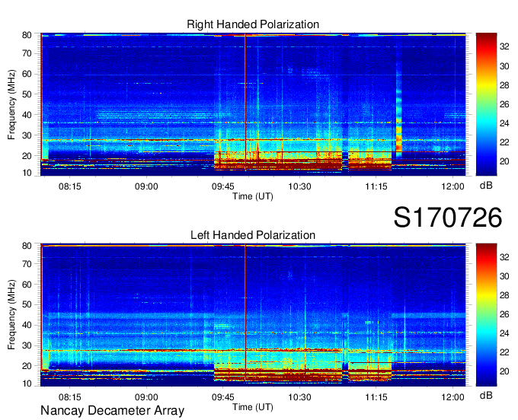Click the 26 value on upper color bar scale

click(504, 104)
